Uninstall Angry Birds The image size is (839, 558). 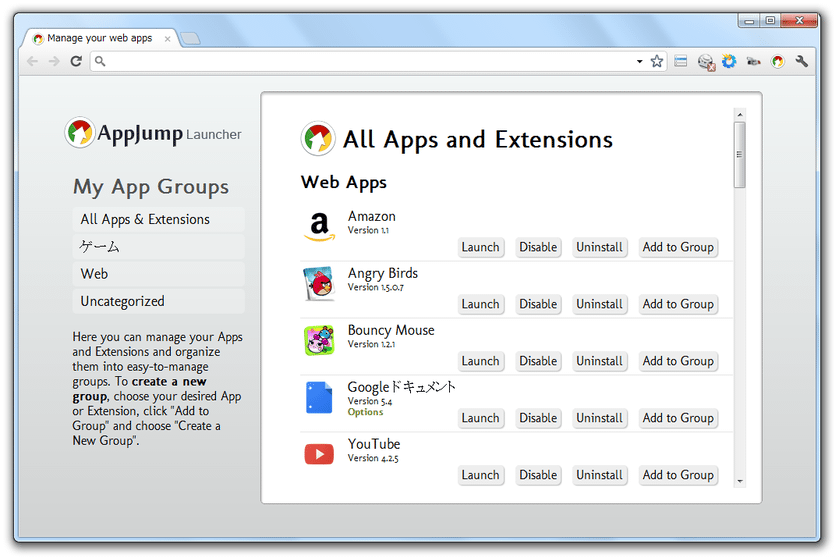599,304
